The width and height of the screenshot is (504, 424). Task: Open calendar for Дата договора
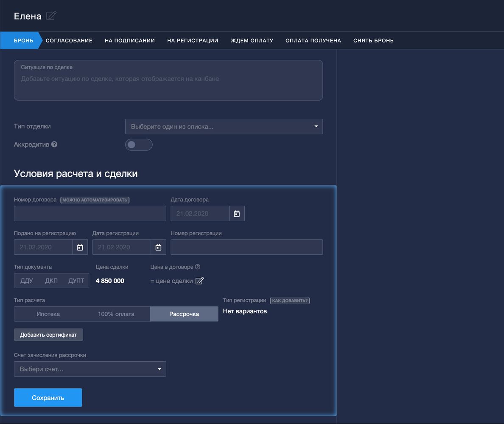tap(237, 214)
